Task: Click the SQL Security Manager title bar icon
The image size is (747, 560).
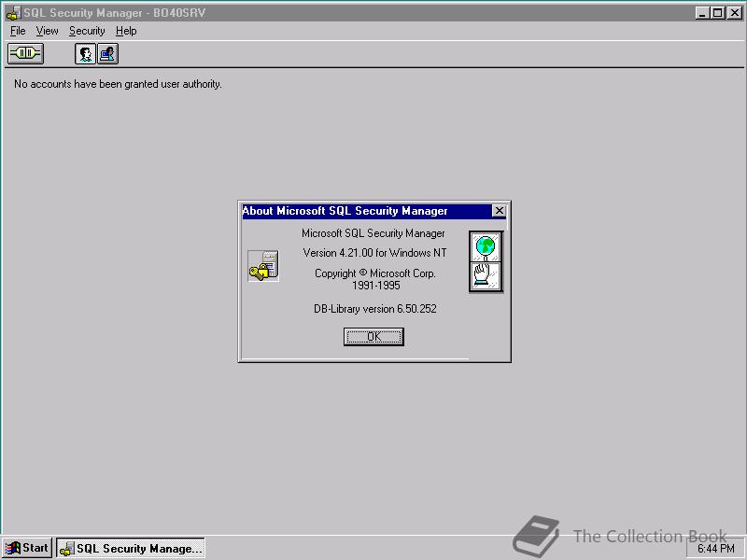Action: pos(13,13)
